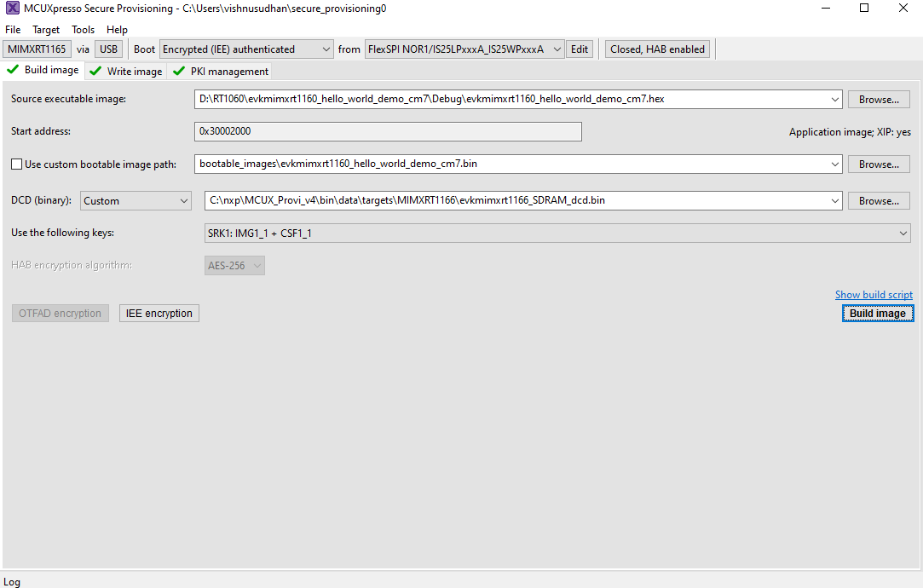923x588 pixels.
Task: Open the boot device dropdown showing FlexSPI NOR1
Action: (556, 49)
